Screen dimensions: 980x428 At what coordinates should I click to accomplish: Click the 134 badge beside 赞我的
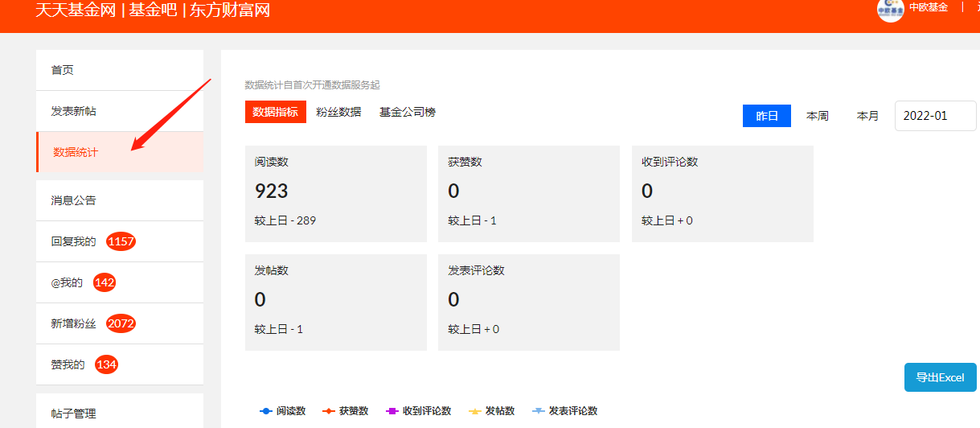(x=106, y=364)
